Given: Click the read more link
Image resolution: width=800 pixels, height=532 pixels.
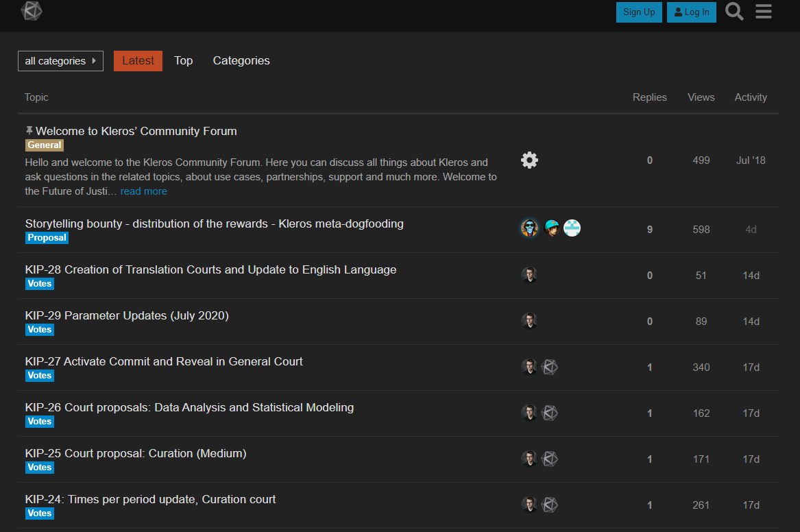Looking at the screenshot, I should 143,191.
